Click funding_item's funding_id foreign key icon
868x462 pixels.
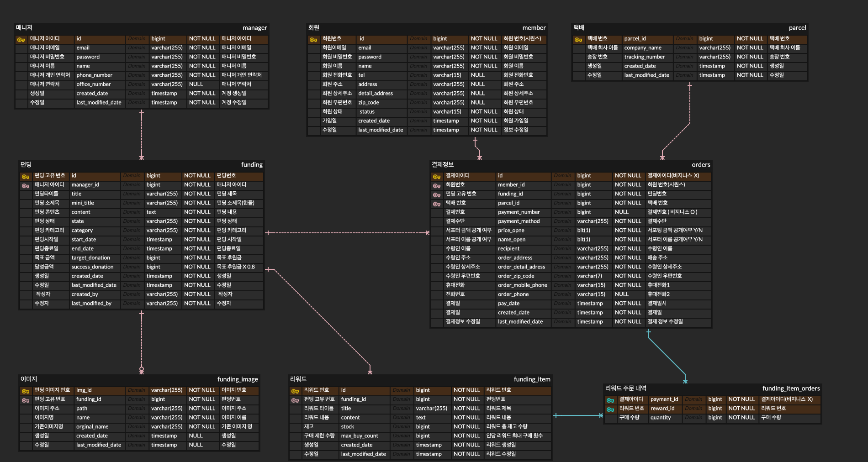point(295,400)
